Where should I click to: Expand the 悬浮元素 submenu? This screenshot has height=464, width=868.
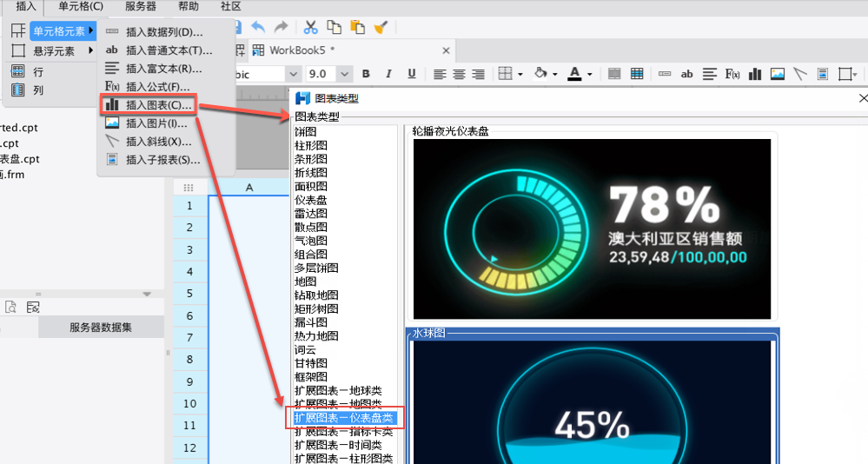(x=54, y=51)
